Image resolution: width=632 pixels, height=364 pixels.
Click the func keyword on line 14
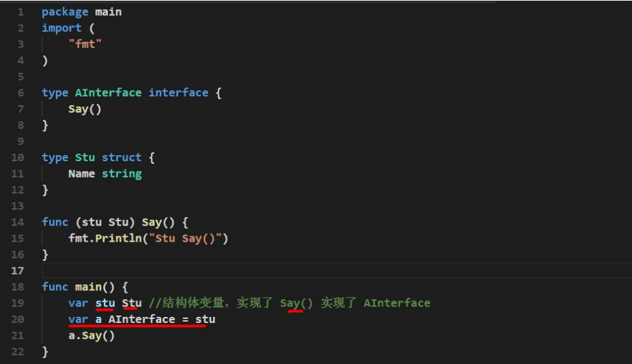click(x=55, y=222)
